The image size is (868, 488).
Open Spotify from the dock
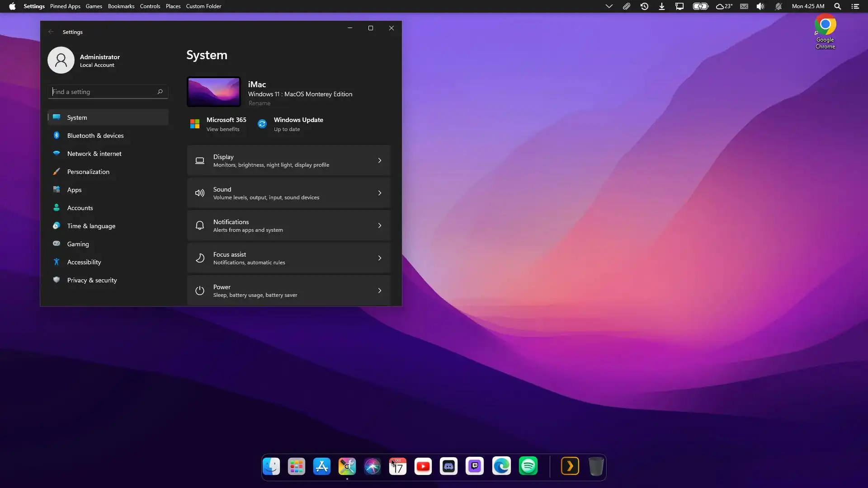click(528, 466)
